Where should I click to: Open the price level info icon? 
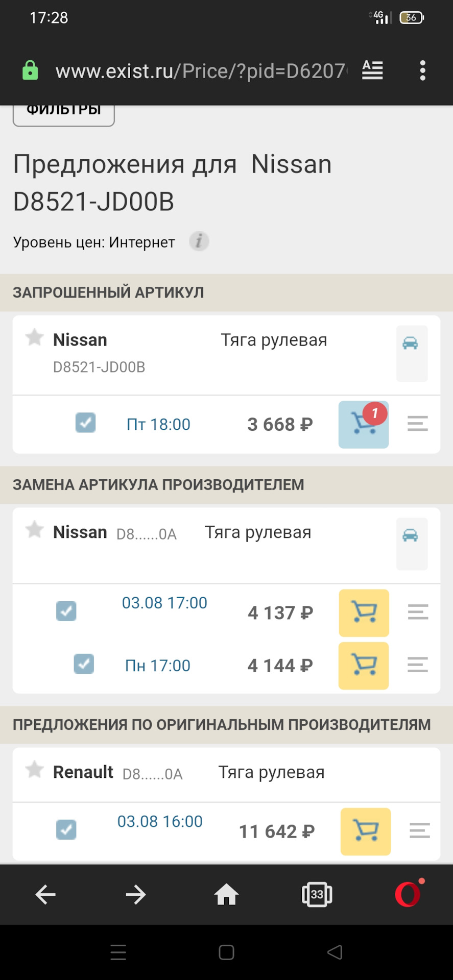(x=199, y=241)
